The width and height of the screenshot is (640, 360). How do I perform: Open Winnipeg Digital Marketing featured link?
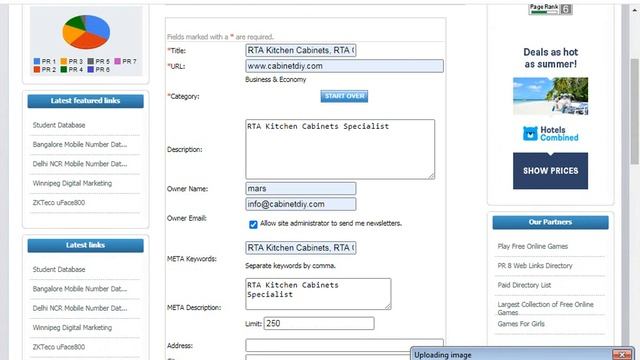click(x=72, y=183)
